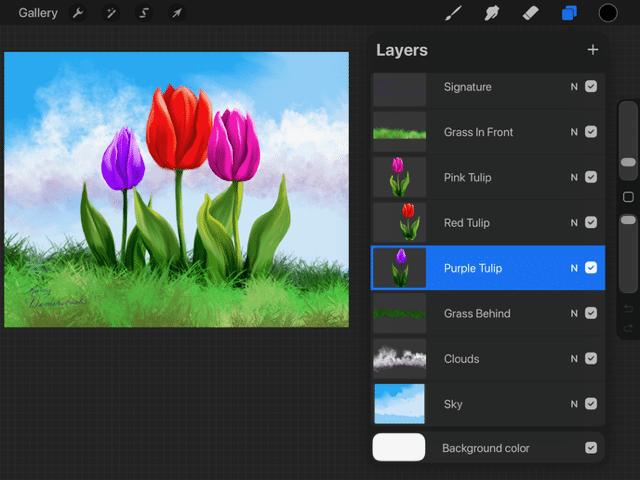The width and height of the screenshot is (640, 480).
Task: Select the Smudge tool
Action: pos(492,13)
